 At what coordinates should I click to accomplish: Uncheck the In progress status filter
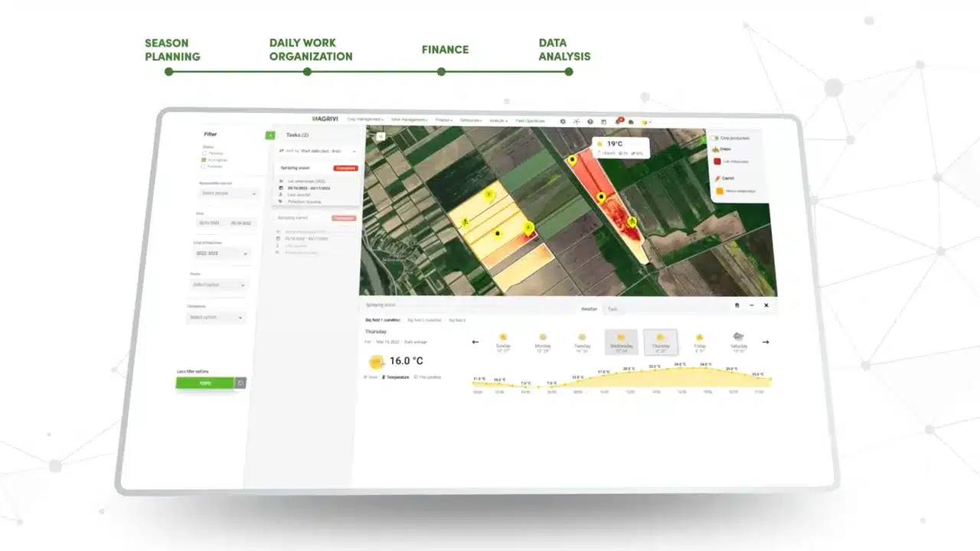(x=203, y=160)
